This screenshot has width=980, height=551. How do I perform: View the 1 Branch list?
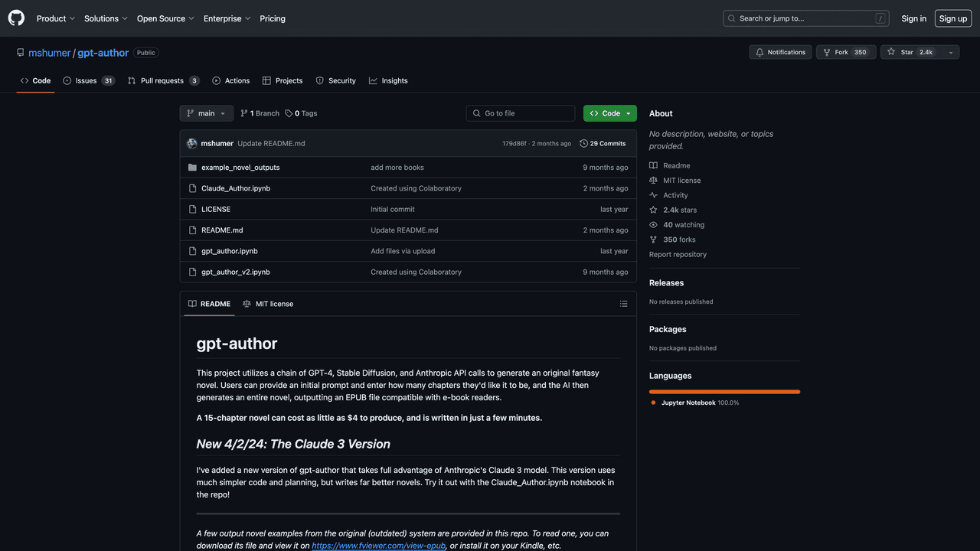(260, 113)
